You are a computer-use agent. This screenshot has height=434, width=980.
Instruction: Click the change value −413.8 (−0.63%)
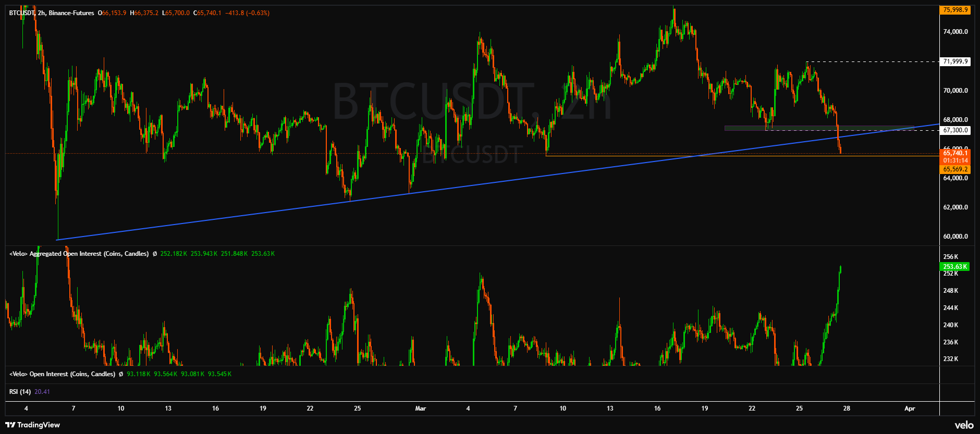248,13
